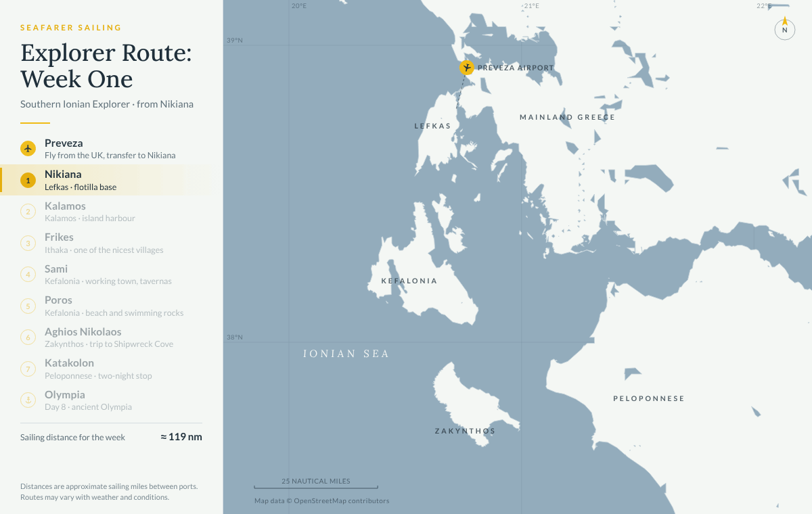
Task: Click the 'Southern Ionian Explorer · from Nikiana' subtitle
Action: pyautogui.click(x=107, y=104)
